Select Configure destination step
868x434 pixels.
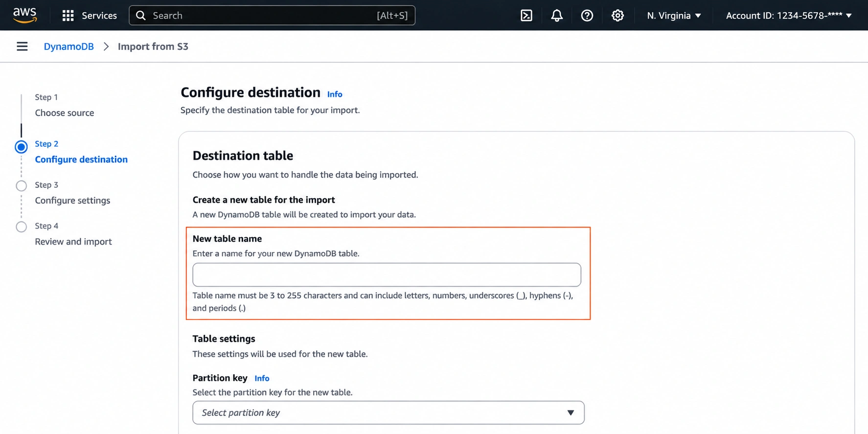[x=81, y=160]
